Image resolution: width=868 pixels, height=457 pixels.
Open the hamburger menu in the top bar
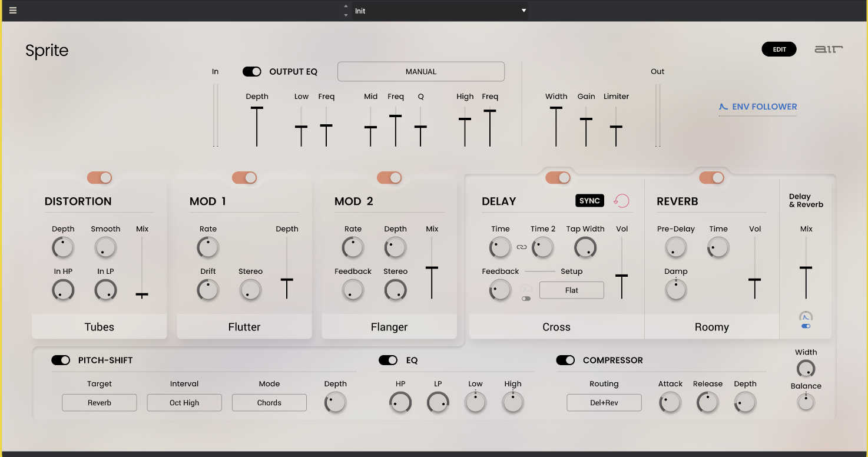tap(13, 11)
